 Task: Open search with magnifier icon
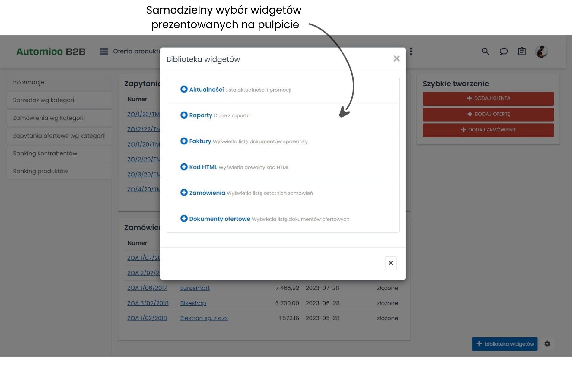click(485, 52)
